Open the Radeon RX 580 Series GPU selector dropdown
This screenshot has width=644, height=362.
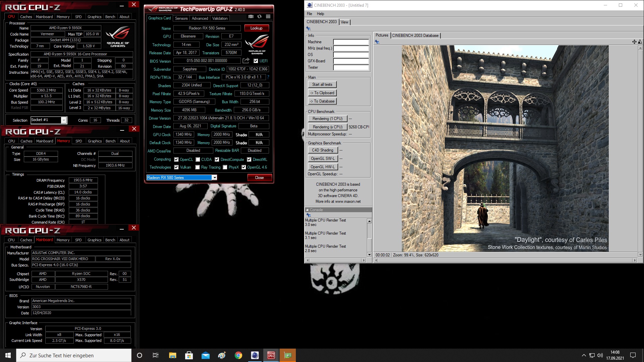pyautogui.click(x=214, y=178)
